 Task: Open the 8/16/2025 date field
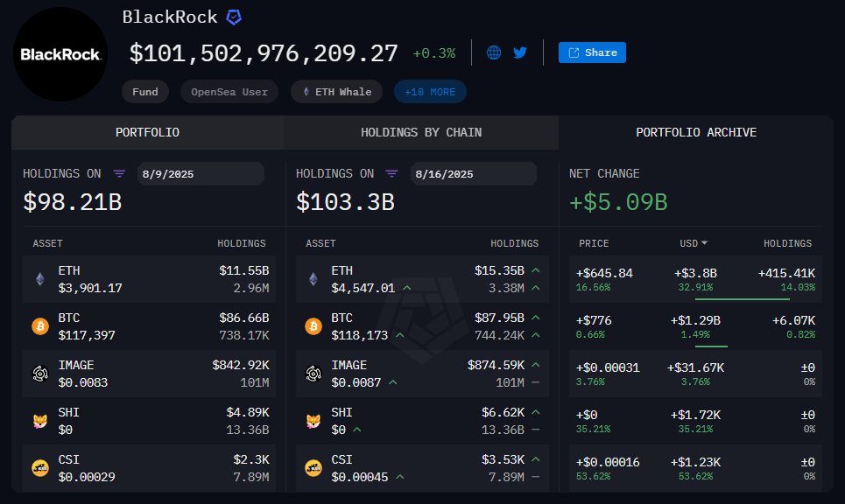point(474,174)
